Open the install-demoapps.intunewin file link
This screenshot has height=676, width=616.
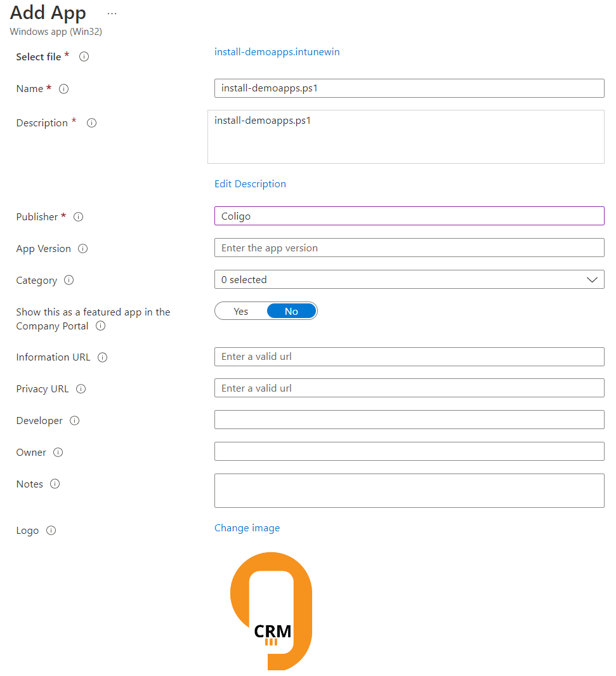[x=277, y=52]
